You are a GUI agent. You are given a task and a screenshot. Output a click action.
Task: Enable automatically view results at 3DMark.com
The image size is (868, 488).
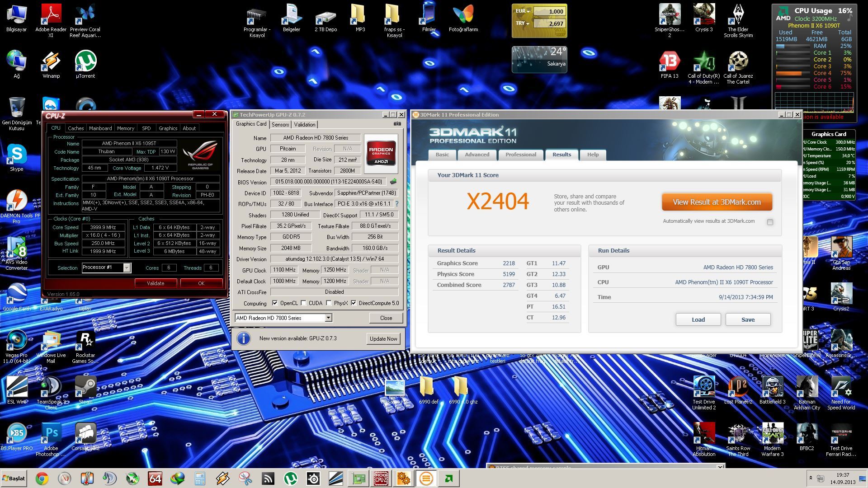coord(770,222)
